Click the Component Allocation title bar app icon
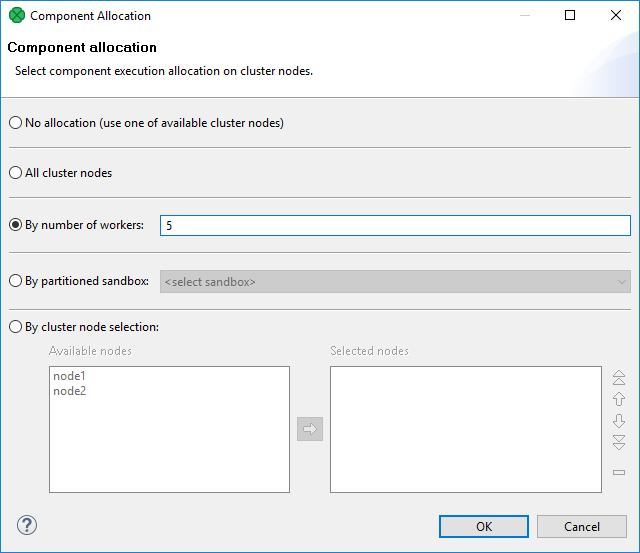Viewport: 640px width, 553px height. (x=17, y=16)
